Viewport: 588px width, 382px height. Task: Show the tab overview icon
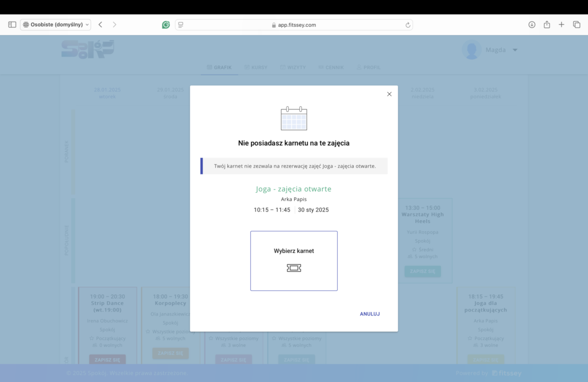(577, 25)
